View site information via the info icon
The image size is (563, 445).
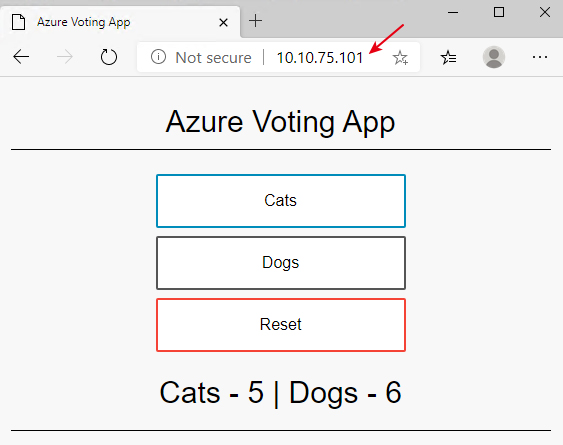(x=158, y=57)
